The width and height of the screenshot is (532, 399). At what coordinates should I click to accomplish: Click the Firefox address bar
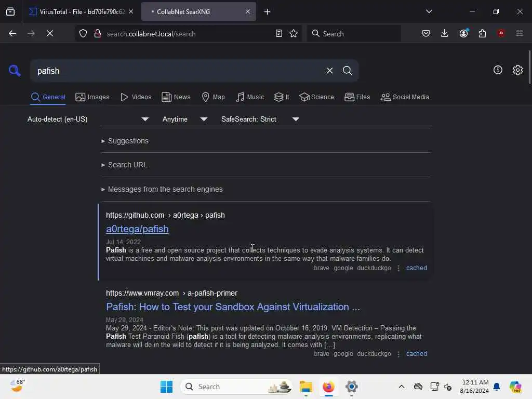tap(188, 34)
